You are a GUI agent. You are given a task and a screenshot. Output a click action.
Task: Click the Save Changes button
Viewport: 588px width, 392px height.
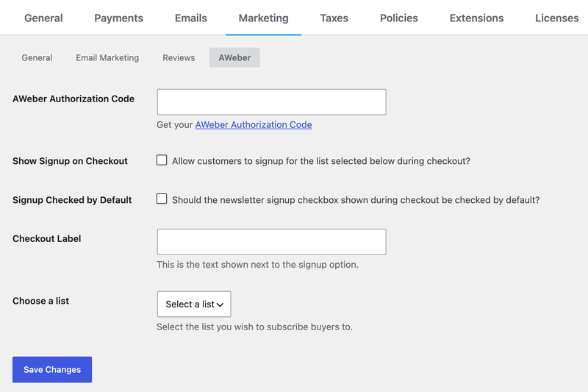[x=52, y=369]
